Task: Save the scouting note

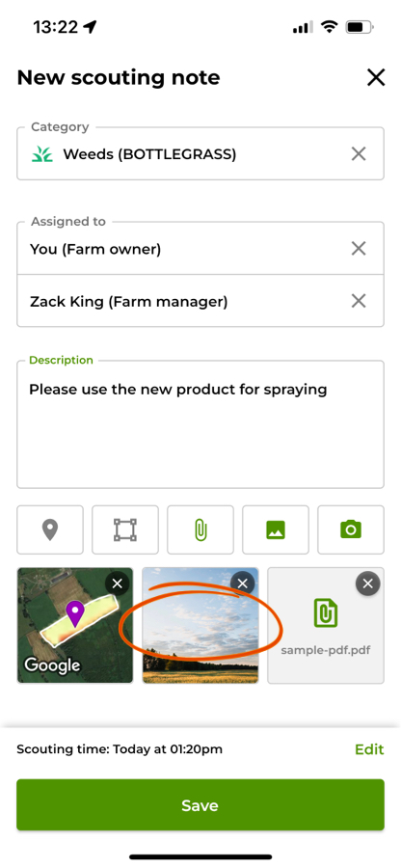Action: [200, 805]
